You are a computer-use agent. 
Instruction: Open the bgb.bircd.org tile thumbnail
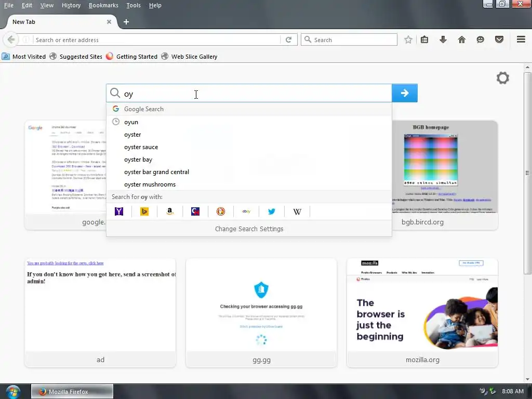(x=445, y=175)
